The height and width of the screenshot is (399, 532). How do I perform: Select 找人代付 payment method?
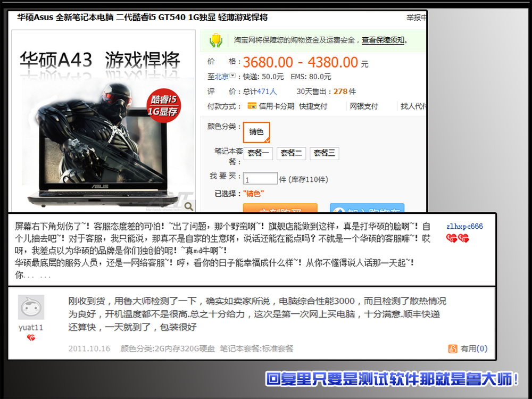pyautogui.click(x=413, y=106)
